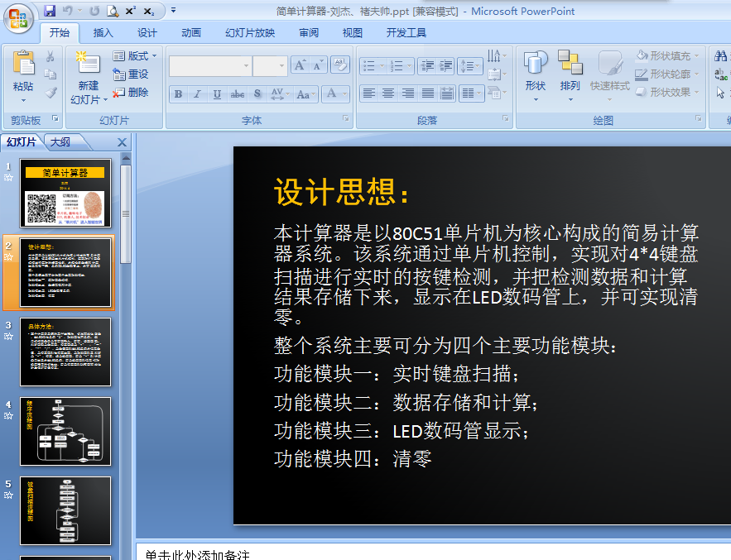Increase list indent level
The height and width of the screenshot is (560, 731).
click(445, 65)
